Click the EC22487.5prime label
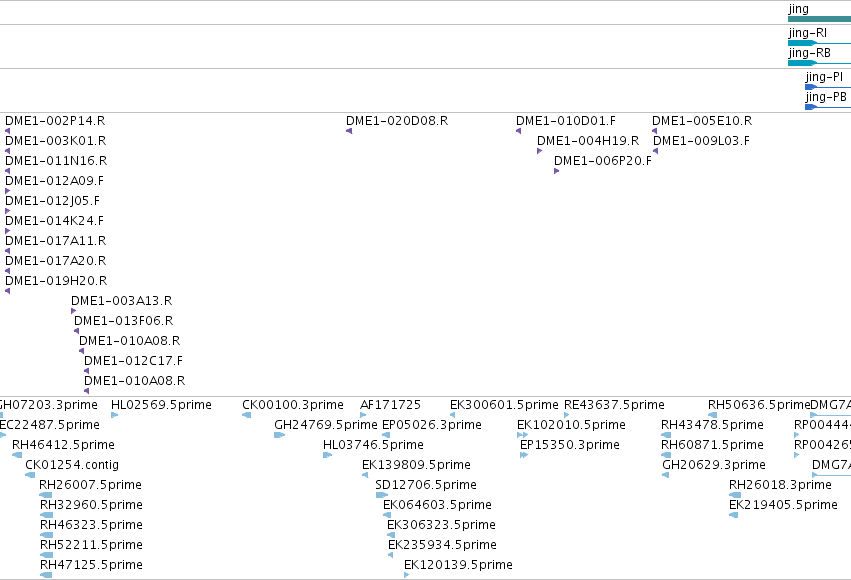Image resolution: width=851 pixels, height=580 pixels. [49, 425]
